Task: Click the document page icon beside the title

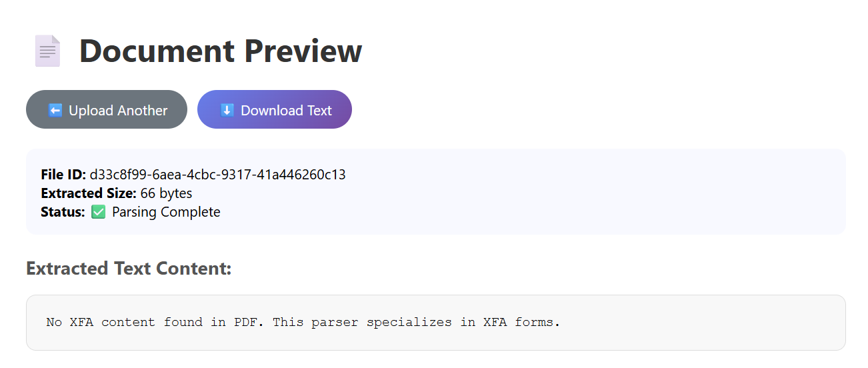Action: [x=47, y=51]
